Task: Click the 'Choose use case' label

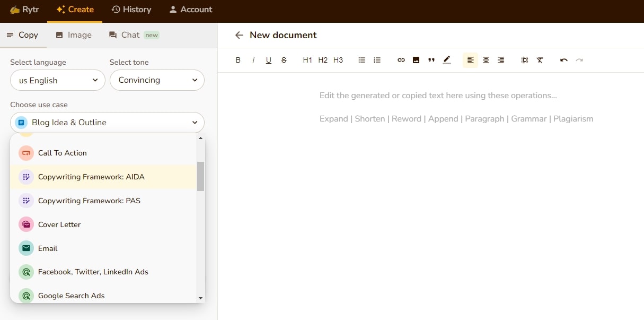Action: 39,105
